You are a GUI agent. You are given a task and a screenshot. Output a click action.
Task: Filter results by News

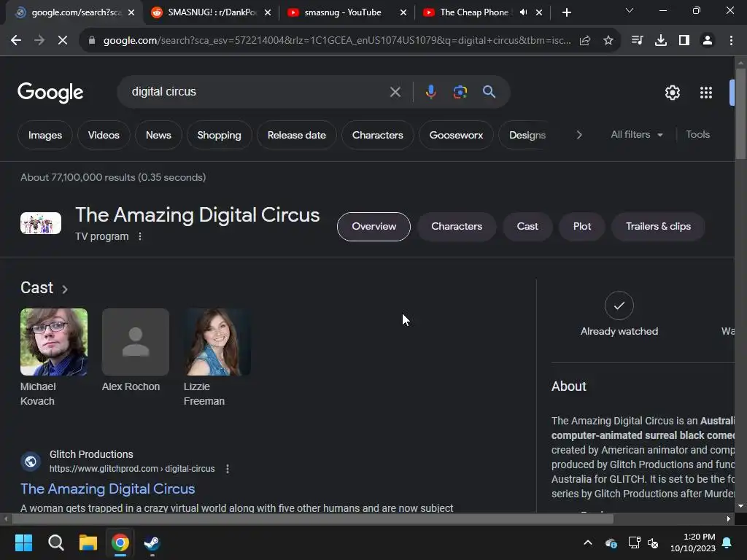point(158,135)
